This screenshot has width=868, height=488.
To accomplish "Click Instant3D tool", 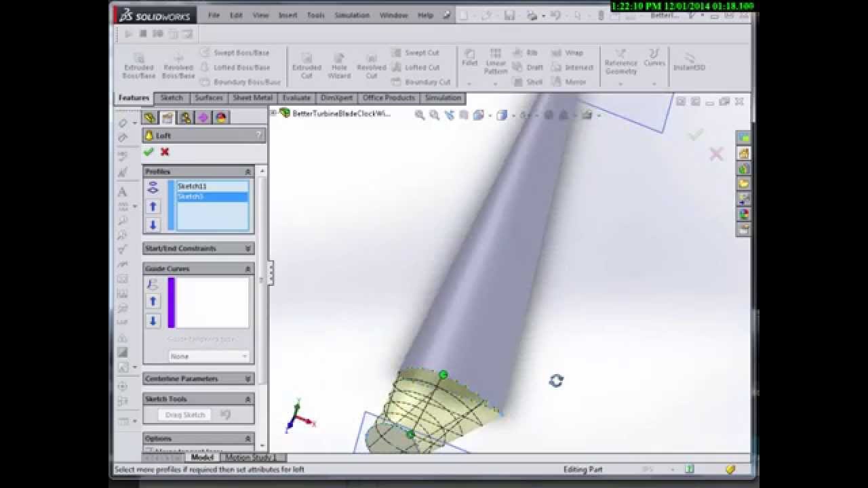I will [x=690, y=61].
